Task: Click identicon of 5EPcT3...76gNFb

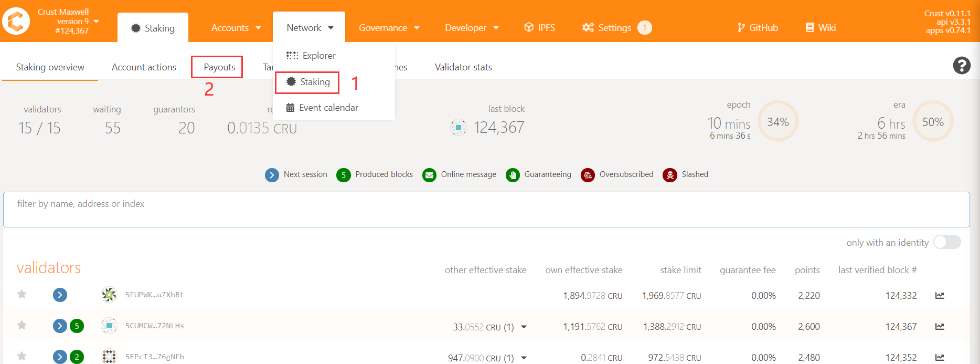Action: pyautogui.click(x=109, y=357)
